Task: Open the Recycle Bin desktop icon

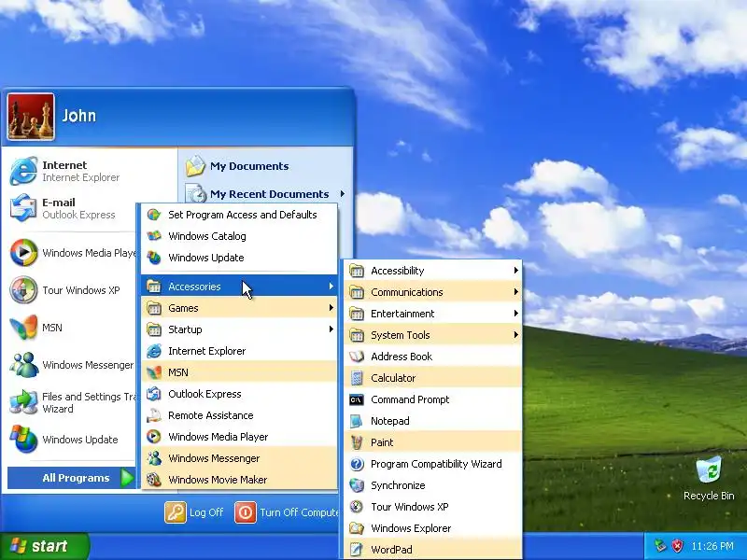Action: click(709, 470)
